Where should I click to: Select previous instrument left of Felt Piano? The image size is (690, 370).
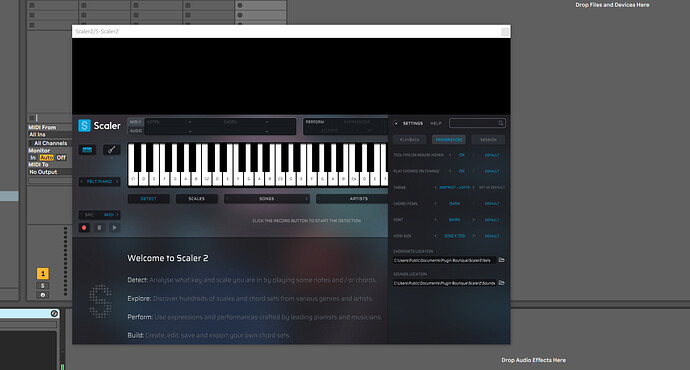pos(82,181)
